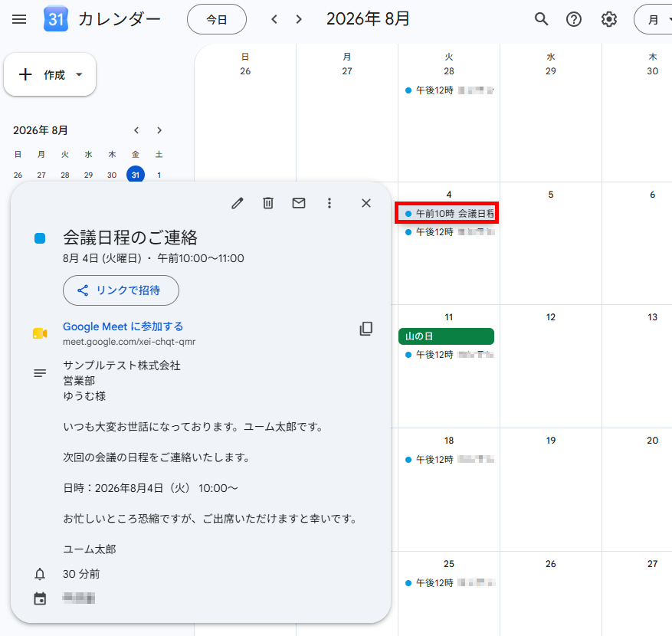672x636 pixels.
Task: Copy the Meet link with copy icon
Action: tap(366, 329)
